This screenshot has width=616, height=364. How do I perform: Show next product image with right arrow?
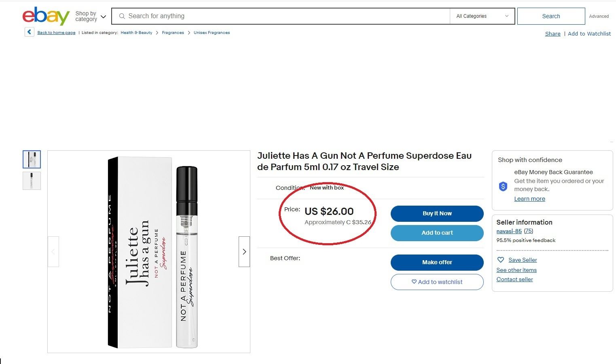tap(244, 252)
